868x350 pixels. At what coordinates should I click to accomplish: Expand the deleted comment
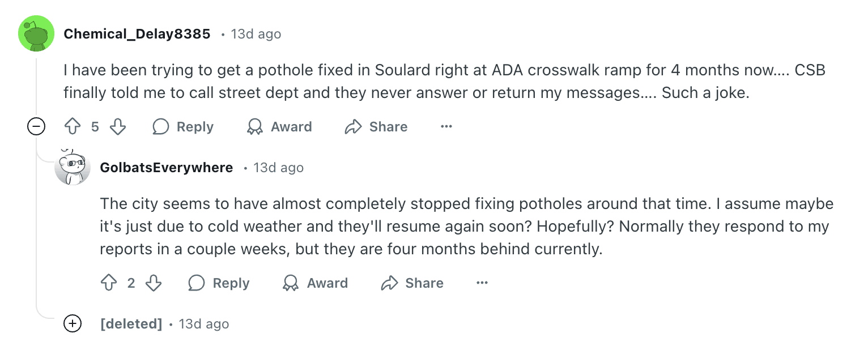coord(73,324)
